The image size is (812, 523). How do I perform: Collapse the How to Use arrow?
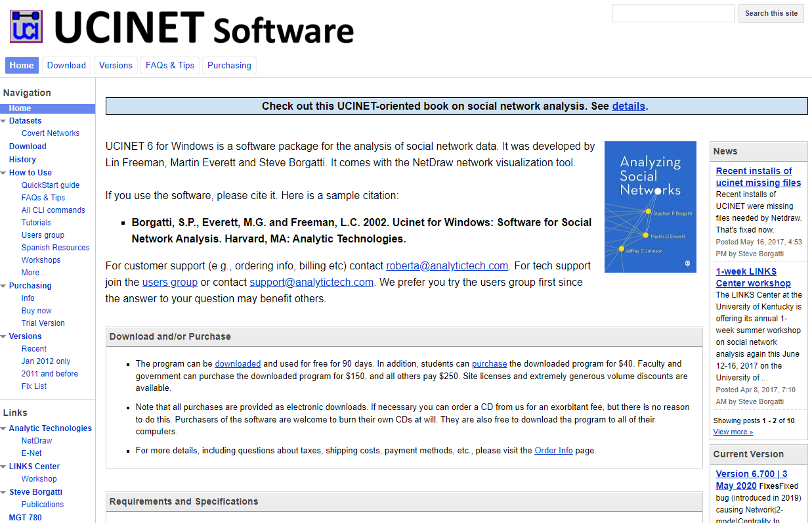4,173
